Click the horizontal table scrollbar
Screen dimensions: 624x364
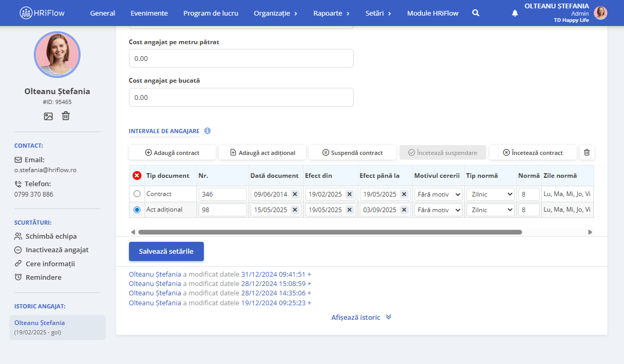coord(330,232)
